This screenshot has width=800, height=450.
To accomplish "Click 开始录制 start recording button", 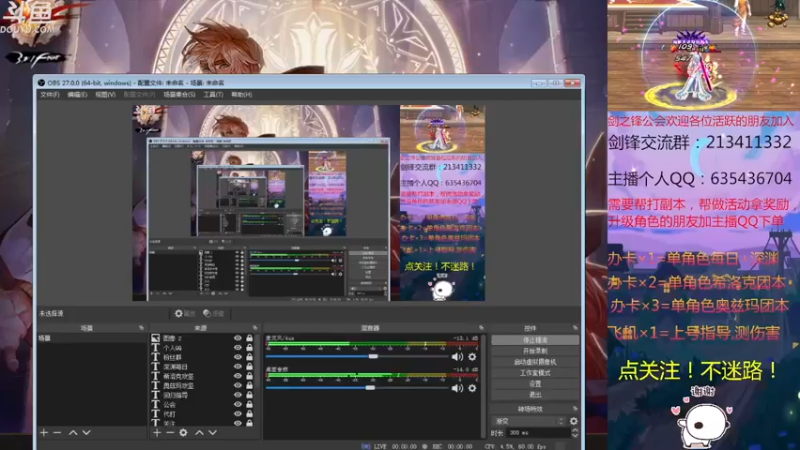I will [535, 351].
